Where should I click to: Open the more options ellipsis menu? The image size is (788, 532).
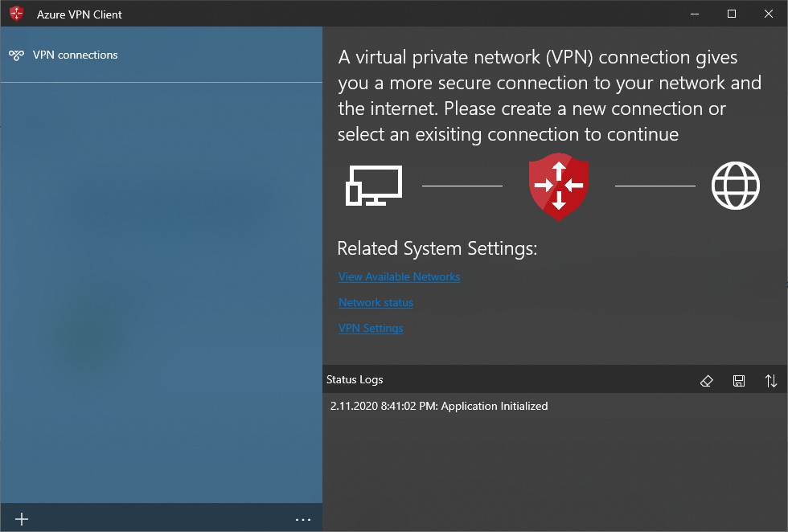point(303,519)
